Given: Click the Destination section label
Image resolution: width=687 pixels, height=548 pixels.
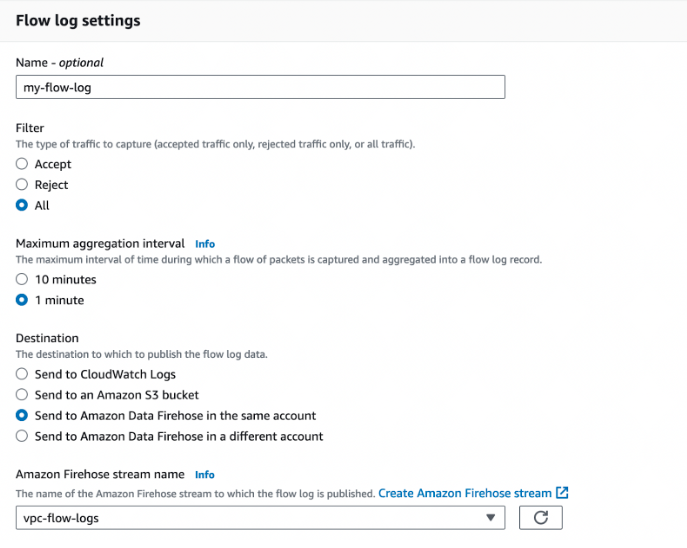Looking at the screenshot, I should coord(47,338).
